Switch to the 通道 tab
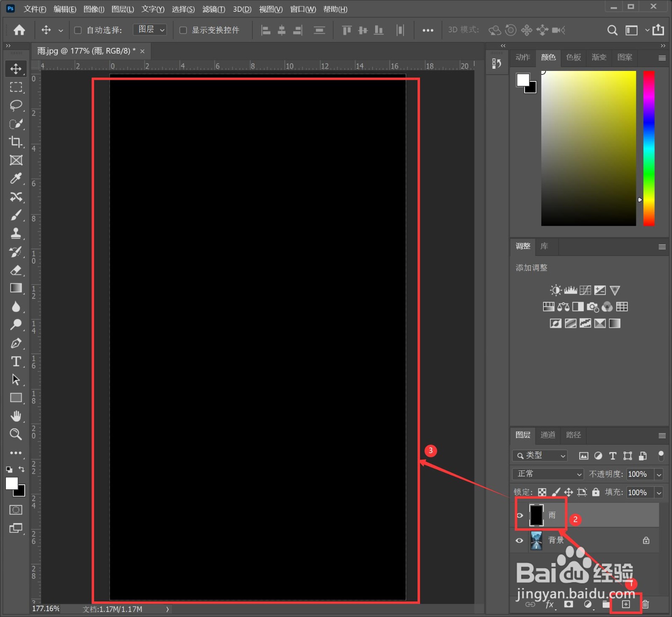 click(548, 435)
